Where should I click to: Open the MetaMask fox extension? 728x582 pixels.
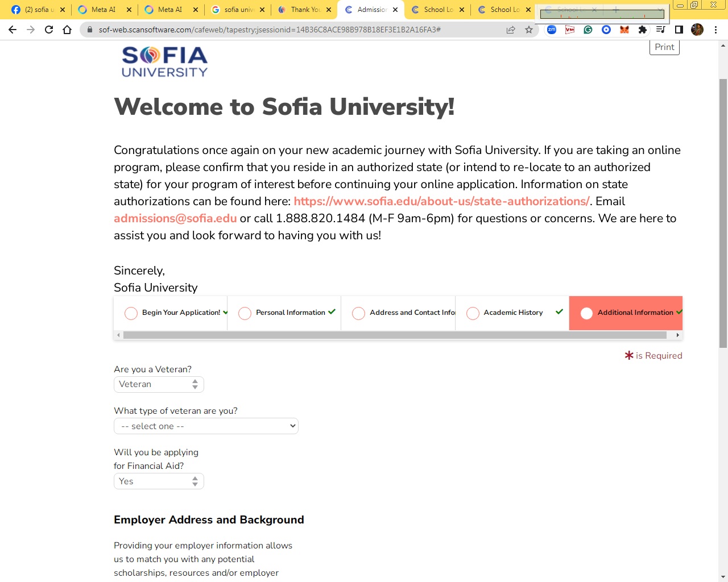[x=624, y=30]
